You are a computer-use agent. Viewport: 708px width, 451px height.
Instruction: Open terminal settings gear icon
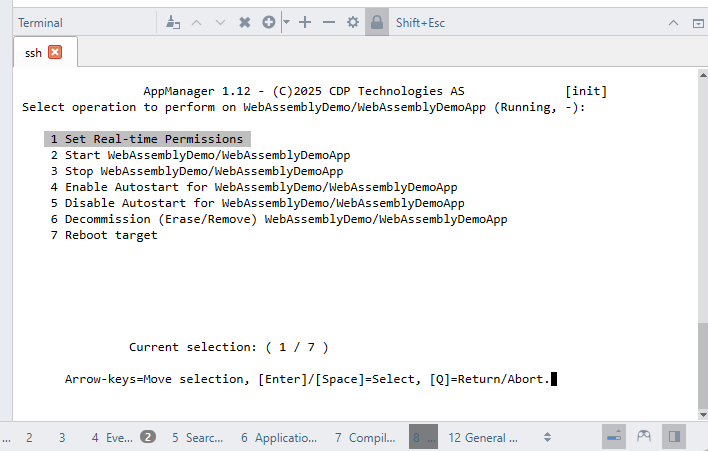[x=353, y=22]
